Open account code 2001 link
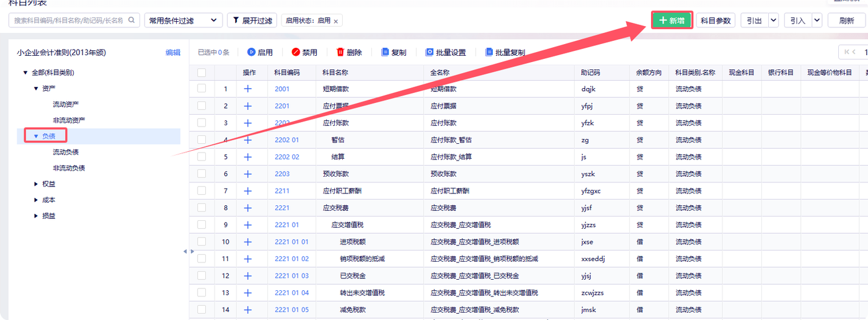The width and height of the screenshot is (868, 320). 282,89
